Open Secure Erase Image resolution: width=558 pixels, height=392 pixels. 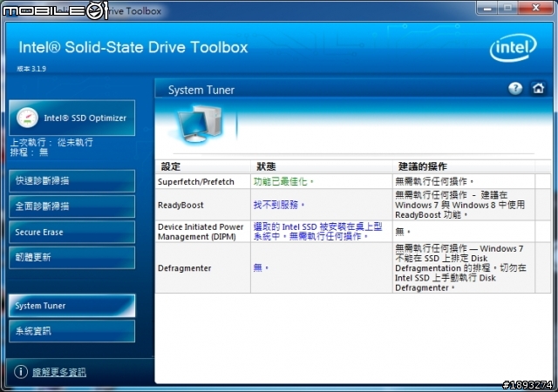tap(71, 232)
